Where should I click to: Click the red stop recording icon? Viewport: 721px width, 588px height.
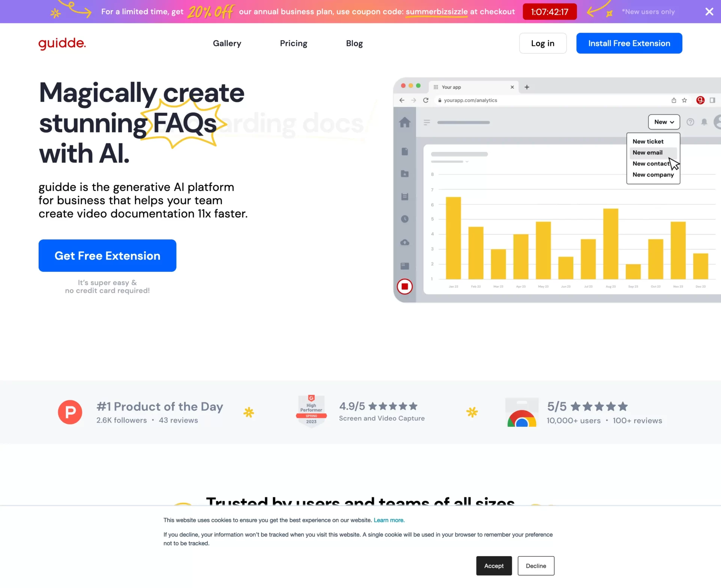[404, 287]
